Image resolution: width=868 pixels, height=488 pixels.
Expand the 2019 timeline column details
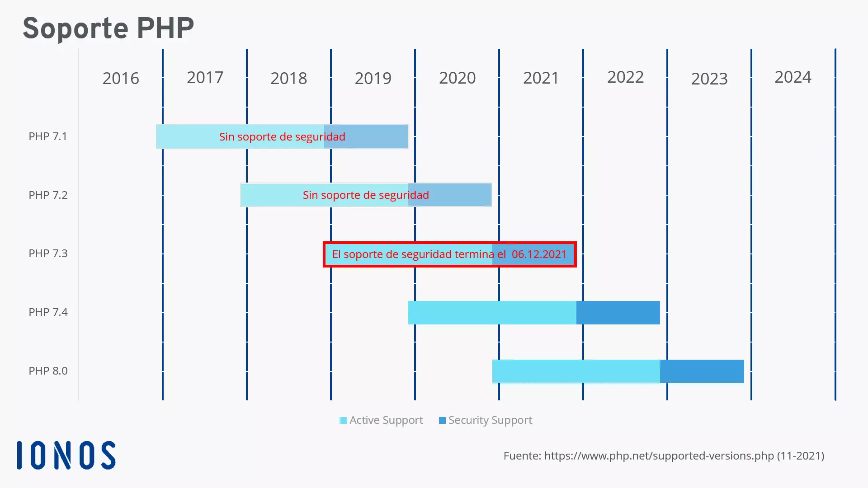pyautogui.click(x=372, y=78)
